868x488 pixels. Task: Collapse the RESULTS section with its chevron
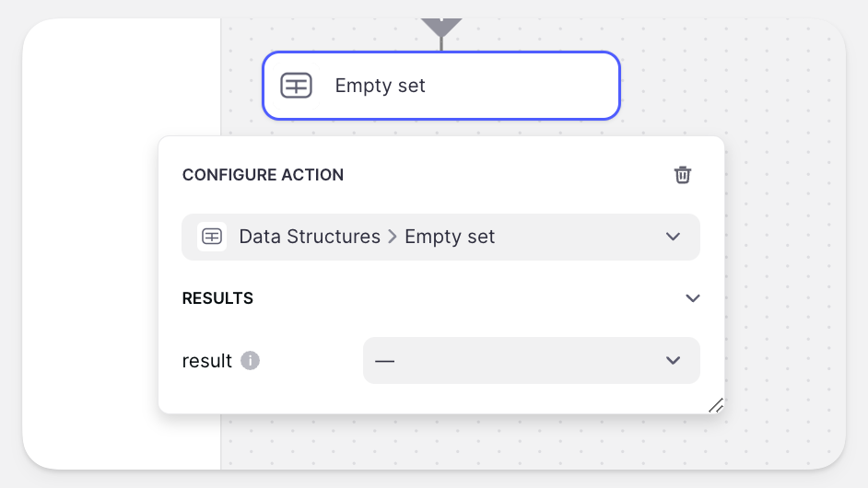click(693, 298)
